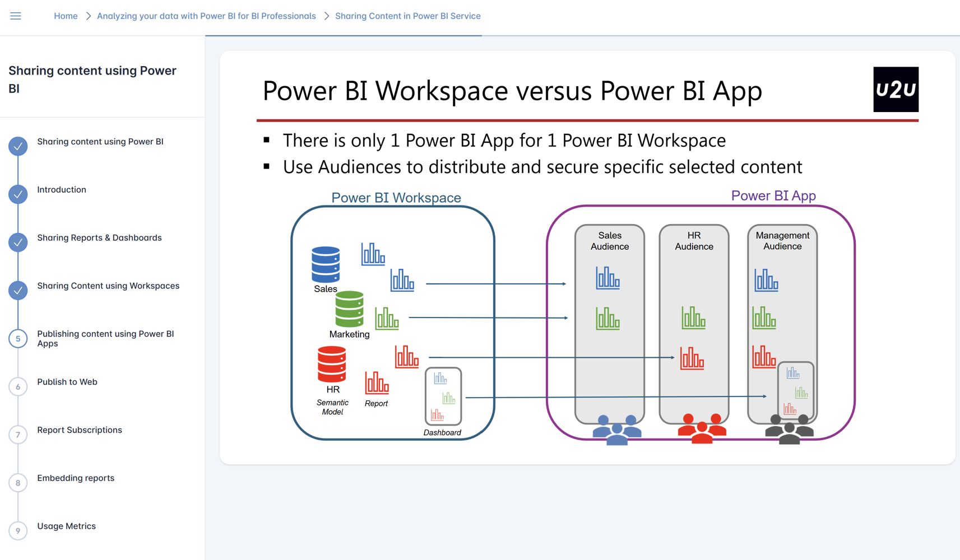This screenshot has width=960, height=560.
Task: Click the 'HR Audience' heading
Action: click(694, 241)
